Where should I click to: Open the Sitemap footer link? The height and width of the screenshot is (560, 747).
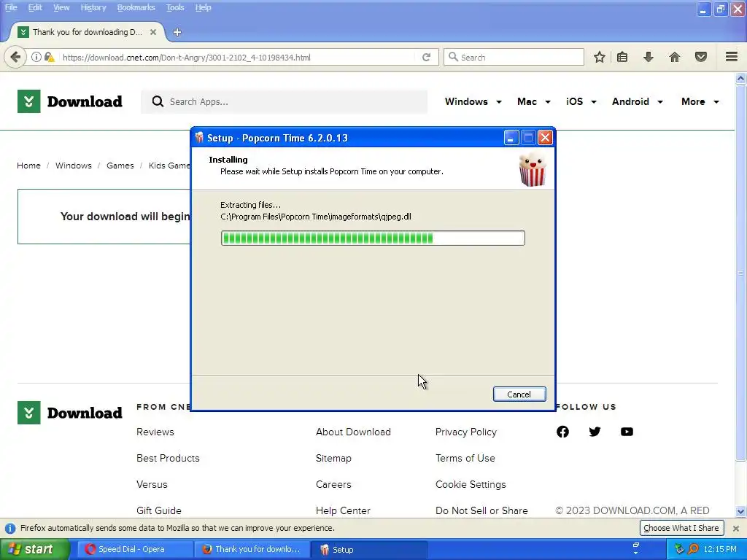click(x=333, y=458)
